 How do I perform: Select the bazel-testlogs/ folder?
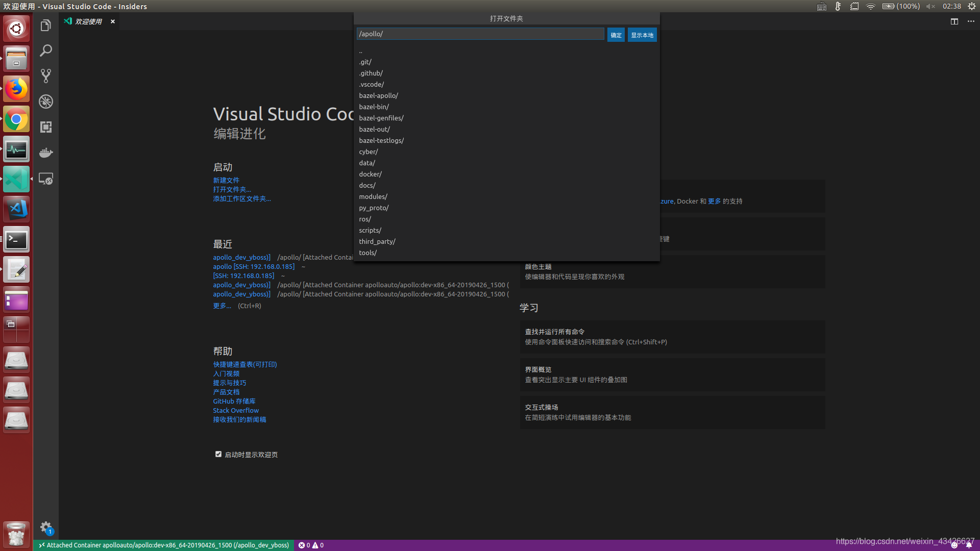(507, 141)
